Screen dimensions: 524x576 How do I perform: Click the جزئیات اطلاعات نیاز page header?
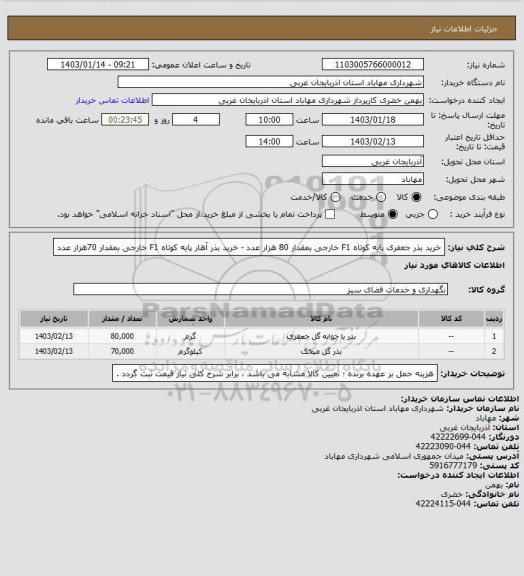coord(464,29)
